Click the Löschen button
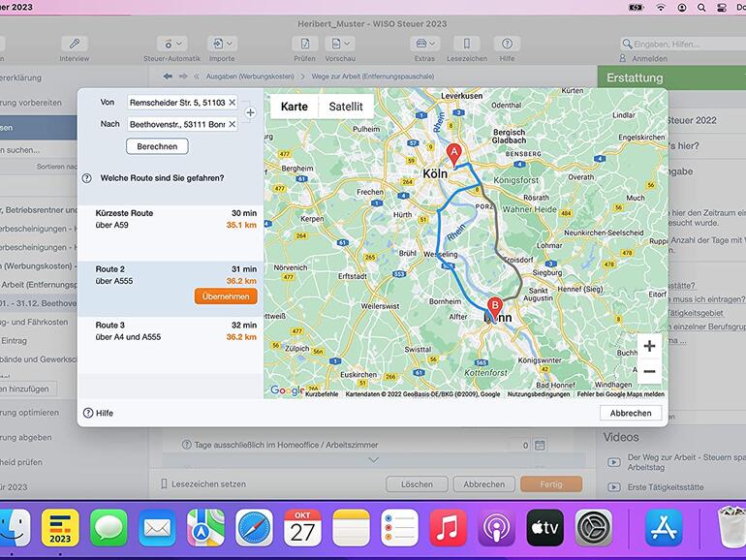Viewport: 746px width, 560px height. (417, 484)
